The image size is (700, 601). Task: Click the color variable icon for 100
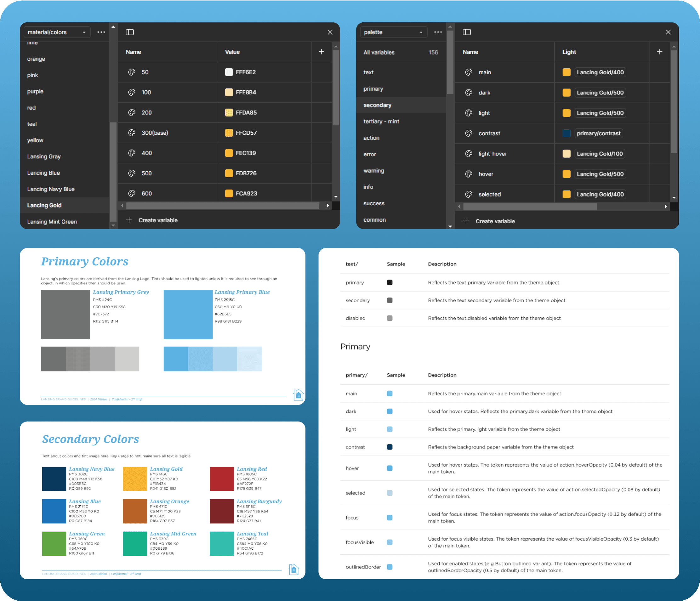coord(132,92)
